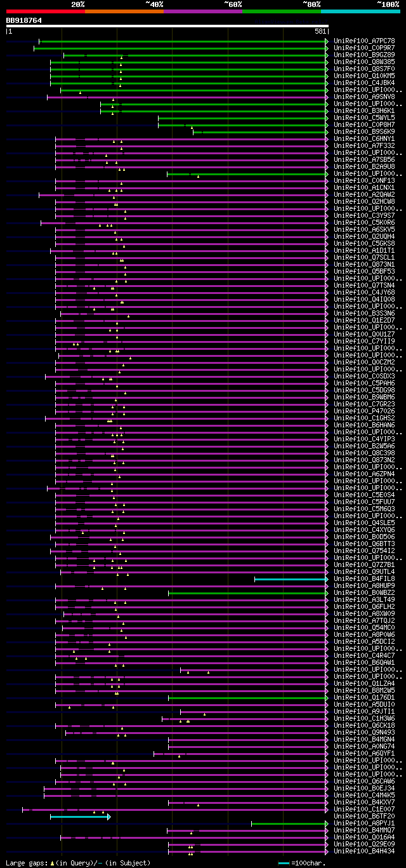Select the UniRef100_Q6BTT3 label
Screen dimensions: 406x868
pos(364,544)
